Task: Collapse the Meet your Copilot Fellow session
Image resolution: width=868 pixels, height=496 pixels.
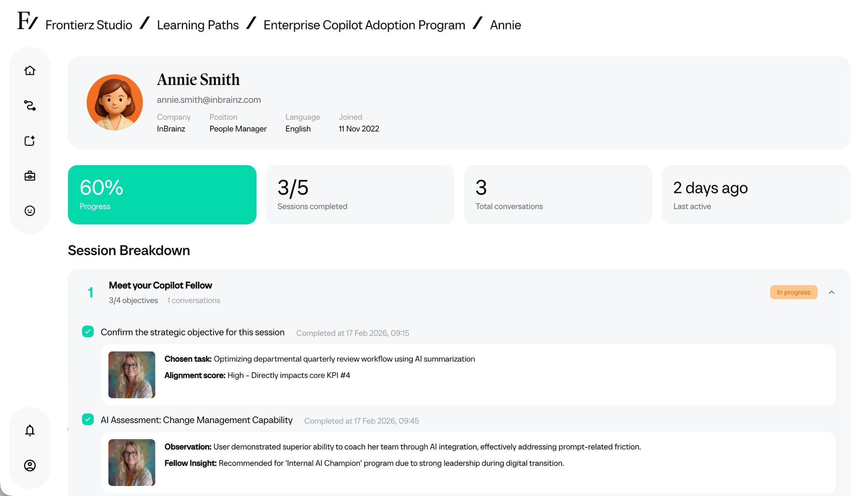Action: click(832, 292)
